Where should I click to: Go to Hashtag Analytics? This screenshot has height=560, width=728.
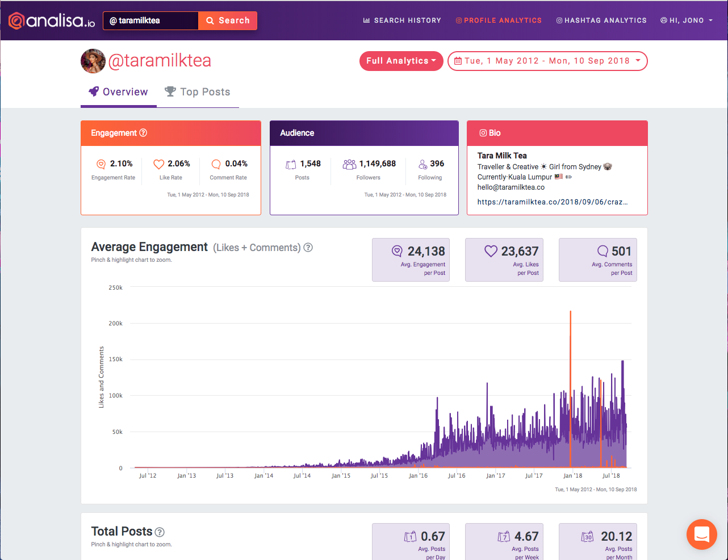[602, 20]
